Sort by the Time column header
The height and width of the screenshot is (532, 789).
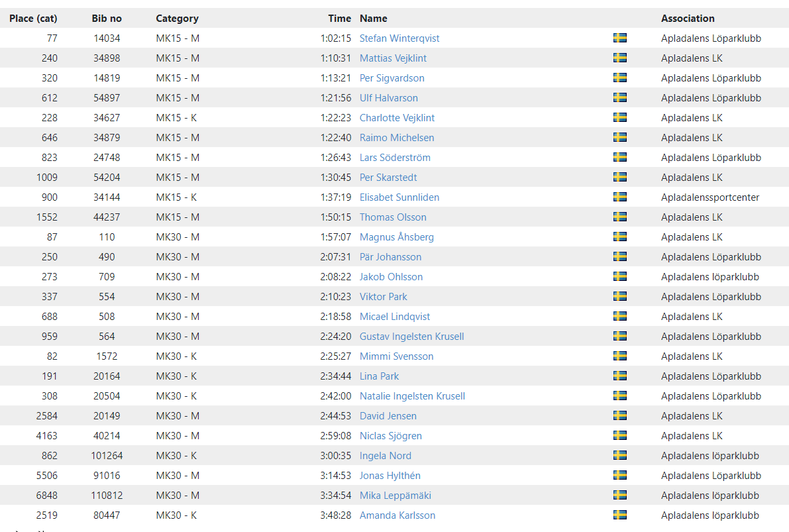340,19
